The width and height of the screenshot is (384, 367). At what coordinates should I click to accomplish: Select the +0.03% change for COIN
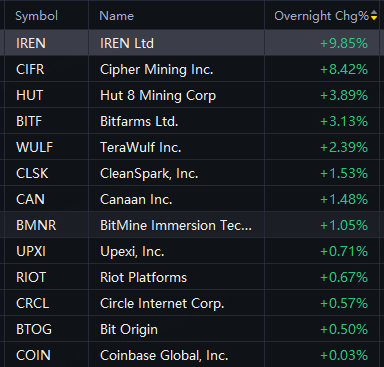tap(344, 355)
